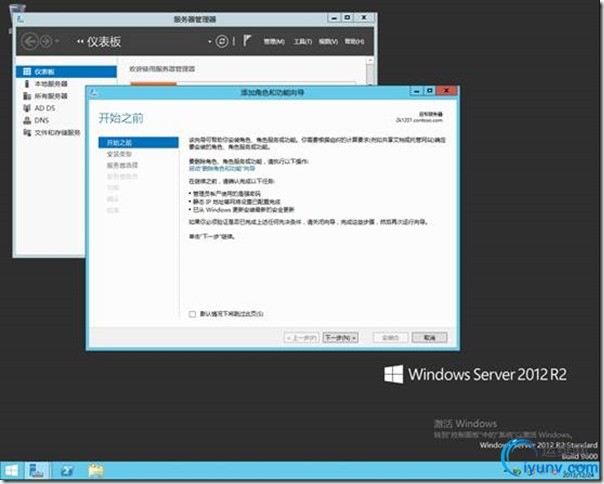Click the link to start remove roles wizard

[222, 169]
